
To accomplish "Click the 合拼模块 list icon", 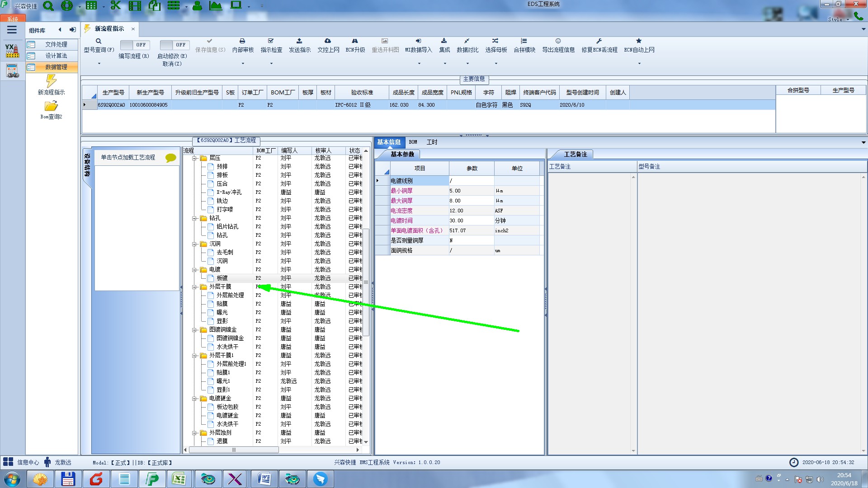I will tap(524, 41).
